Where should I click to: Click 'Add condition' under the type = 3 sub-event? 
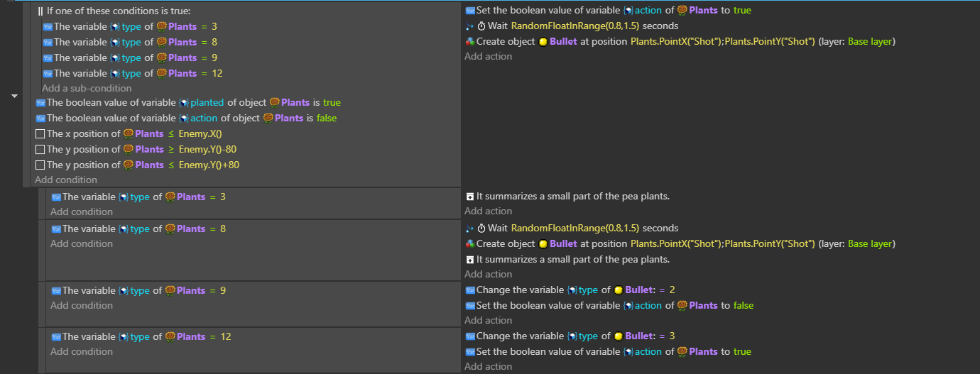coord(82,211)
